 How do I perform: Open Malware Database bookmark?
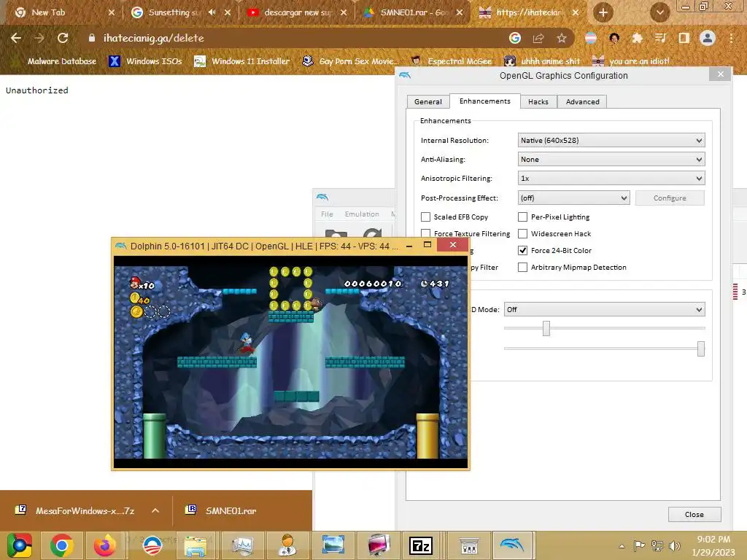pos(54,61)
